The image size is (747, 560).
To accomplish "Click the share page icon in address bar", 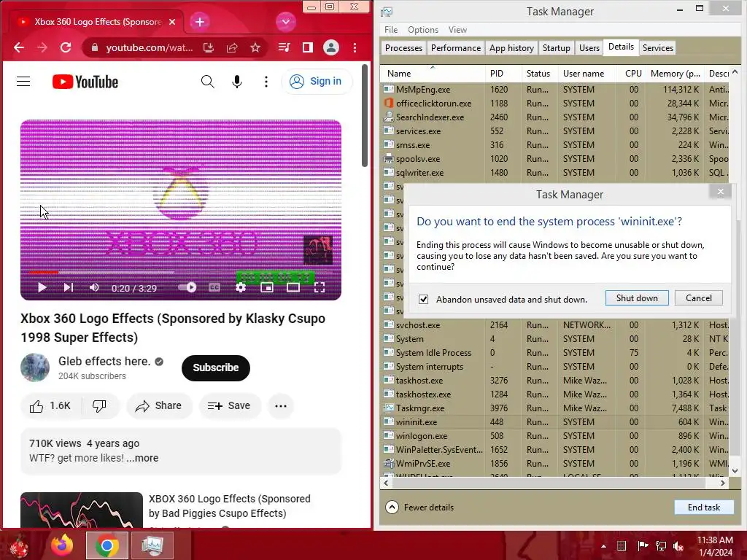I will [x=232, y=47].
